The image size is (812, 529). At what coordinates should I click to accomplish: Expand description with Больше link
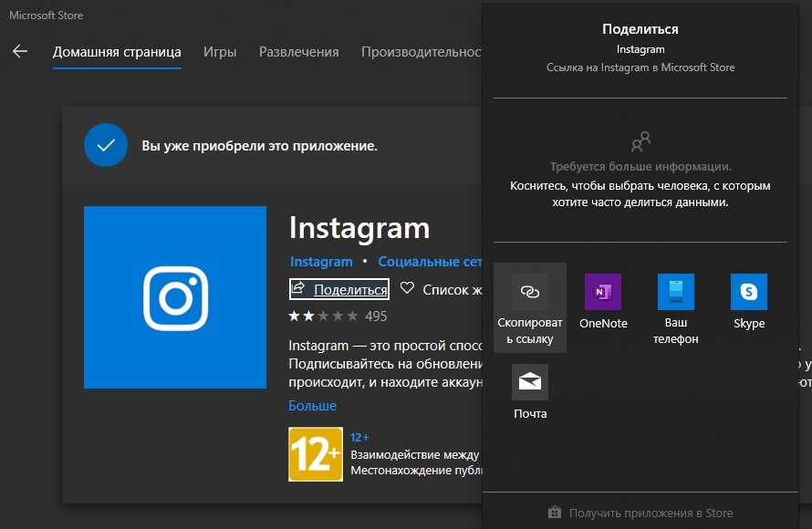coord(312,406)
